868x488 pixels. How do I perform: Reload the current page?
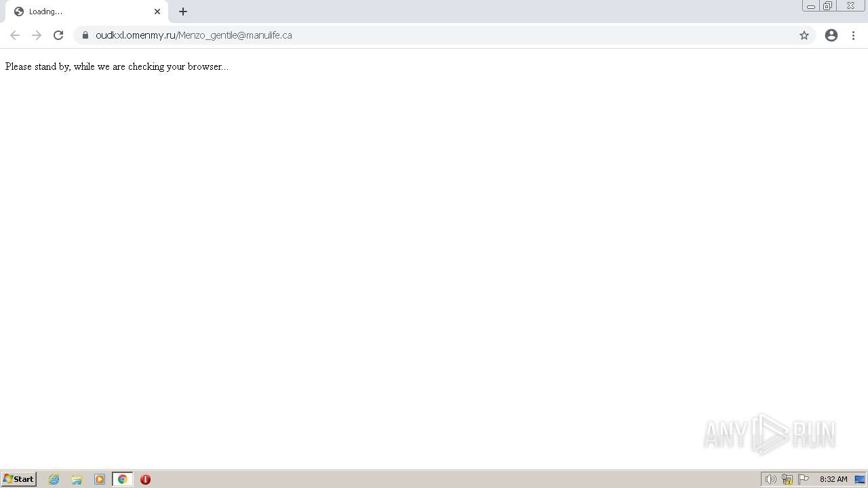coord(58,35)
